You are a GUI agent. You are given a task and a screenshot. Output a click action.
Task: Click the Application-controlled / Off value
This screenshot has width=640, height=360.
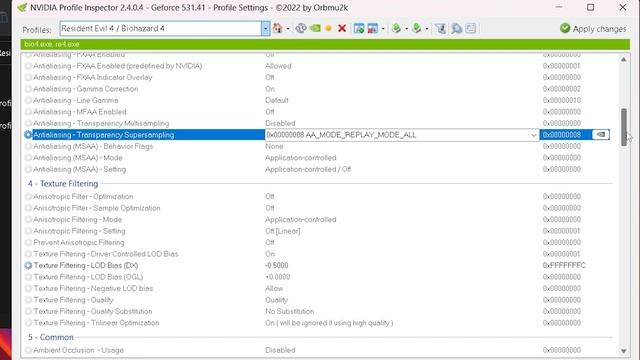point(308,169)
